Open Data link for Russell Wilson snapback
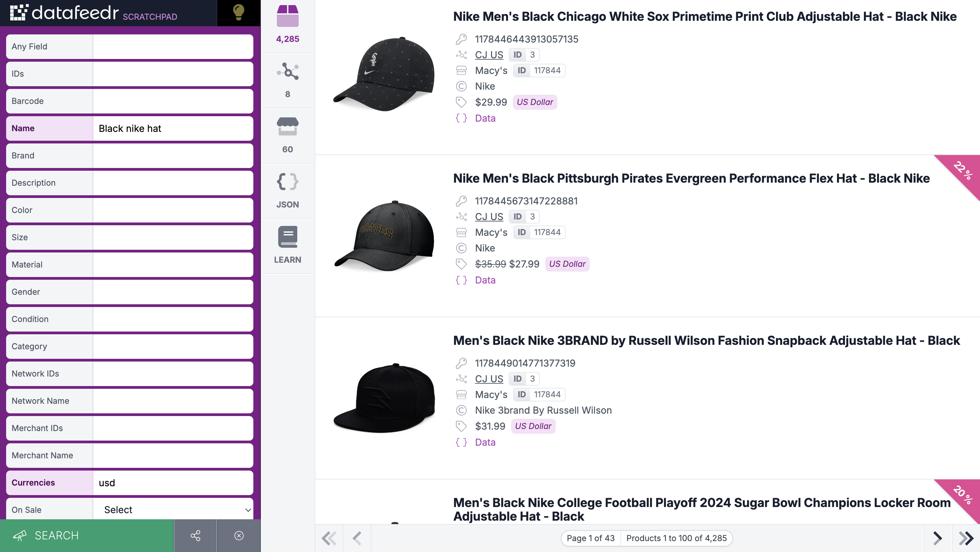980x552 pixels. (485, 442)
